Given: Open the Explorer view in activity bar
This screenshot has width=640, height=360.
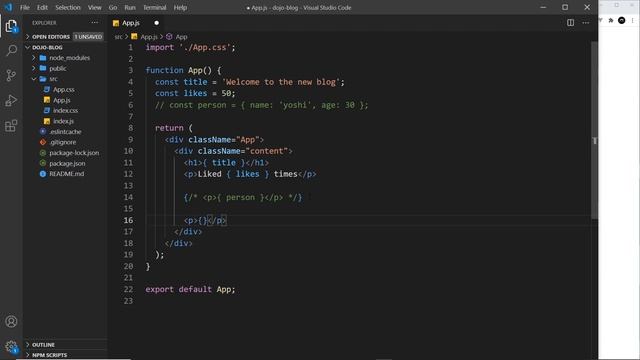Looking at the screenshot, I should pos(11,26).
